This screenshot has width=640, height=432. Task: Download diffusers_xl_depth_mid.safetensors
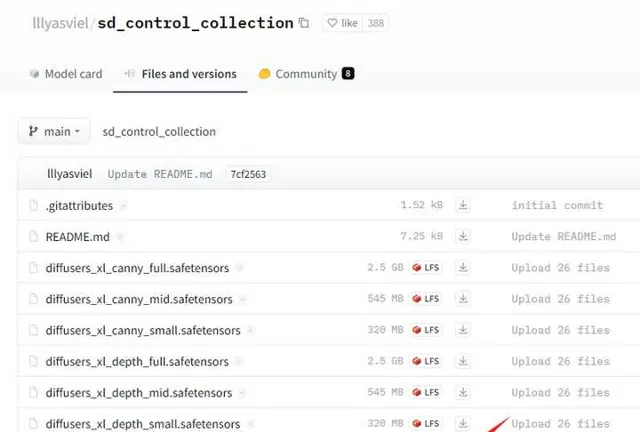463,392
